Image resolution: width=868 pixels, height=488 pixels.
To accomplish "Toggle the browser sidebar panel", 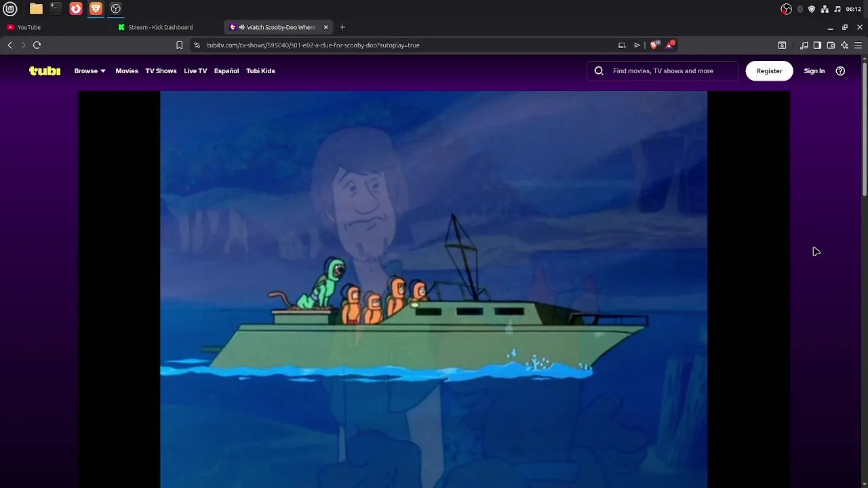I will 817,45.
